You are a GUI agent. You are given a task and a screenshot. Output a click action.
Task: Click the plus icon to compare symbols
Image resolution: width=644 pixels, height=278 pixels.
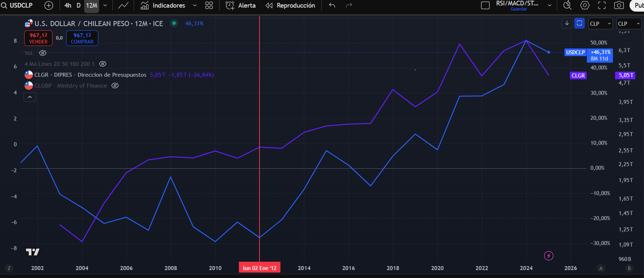coord(48,5)
